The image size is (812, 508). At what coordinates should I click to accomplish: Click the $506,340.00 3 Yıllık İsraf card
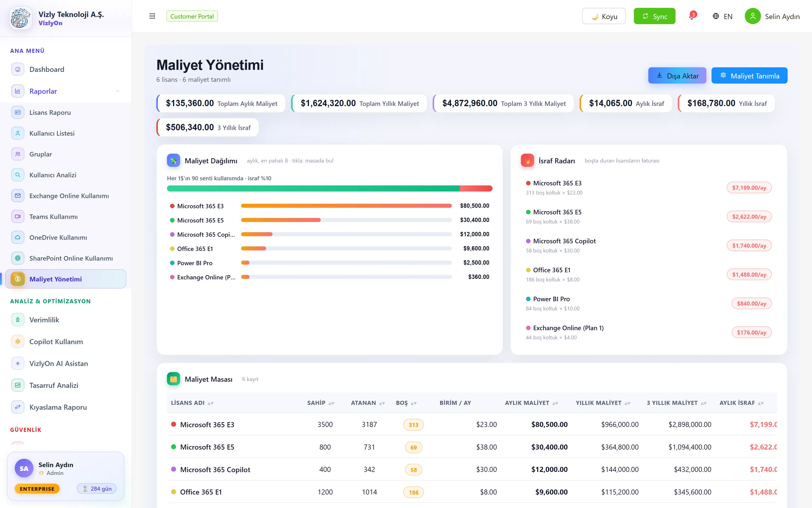(208, 127)
